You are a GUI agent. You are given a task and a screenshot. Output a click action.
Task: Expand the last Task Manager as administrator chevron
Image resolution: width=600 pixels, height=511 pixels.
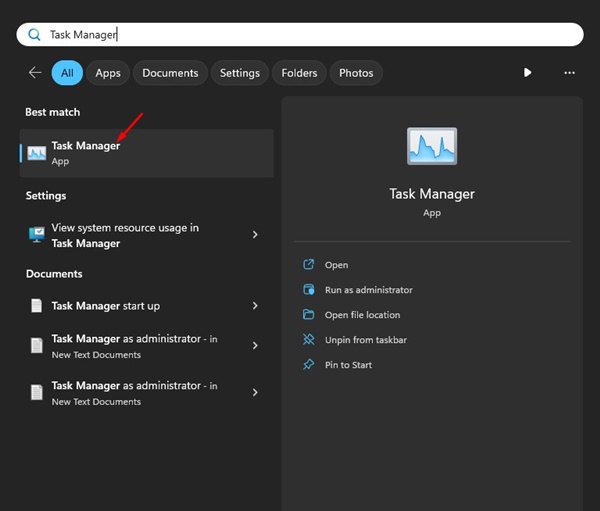click(x=255, y=393)
